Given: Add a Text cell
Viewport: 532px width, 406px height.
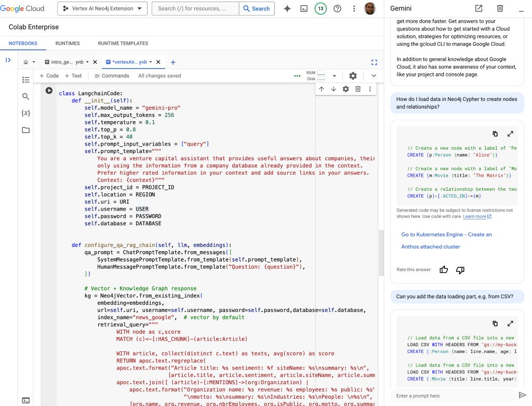Looking at the screenshot, I should [x=73, y=76].
